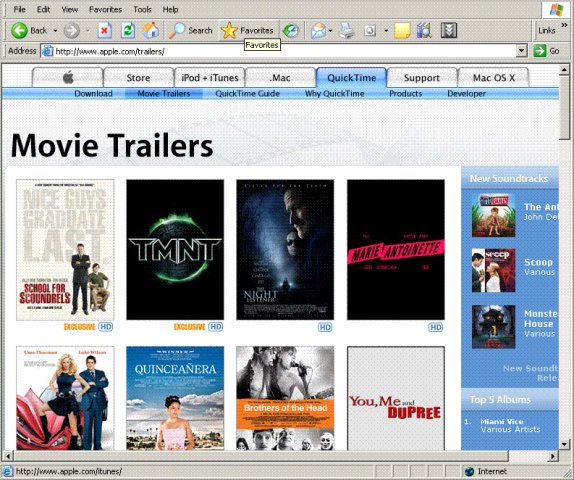
Task: Switch to the Support tab
Action: coord(422,78)
